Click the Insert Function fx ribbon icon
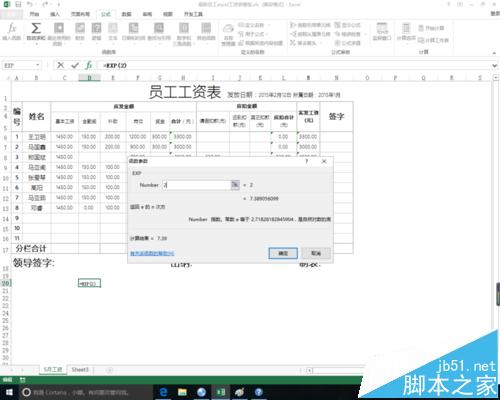This screenshot has width=500, height=400. click(12, 32)
